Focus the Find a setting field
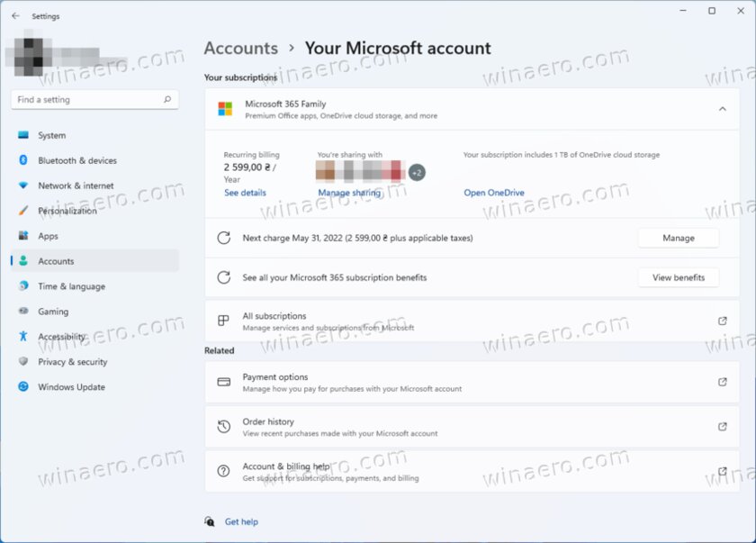The height and width of the screenshot is (543, 756). (x=94, y=99)
